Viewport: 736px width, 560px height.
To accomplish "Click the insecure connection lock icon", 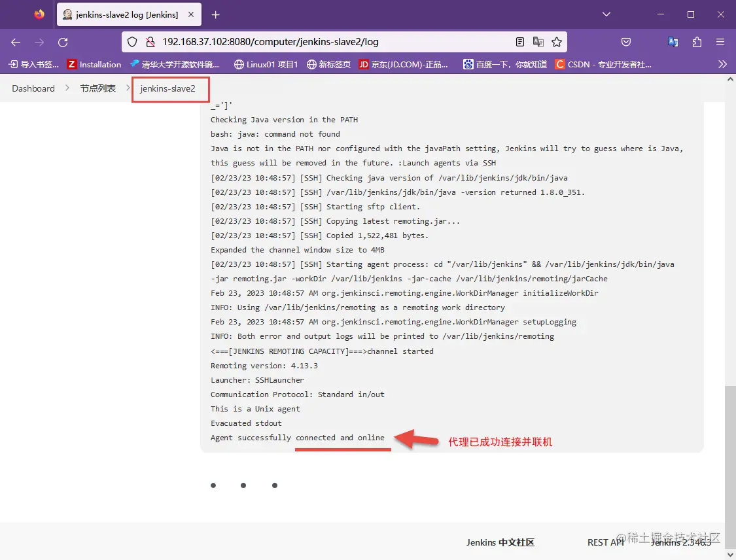I will pos(150,43).
